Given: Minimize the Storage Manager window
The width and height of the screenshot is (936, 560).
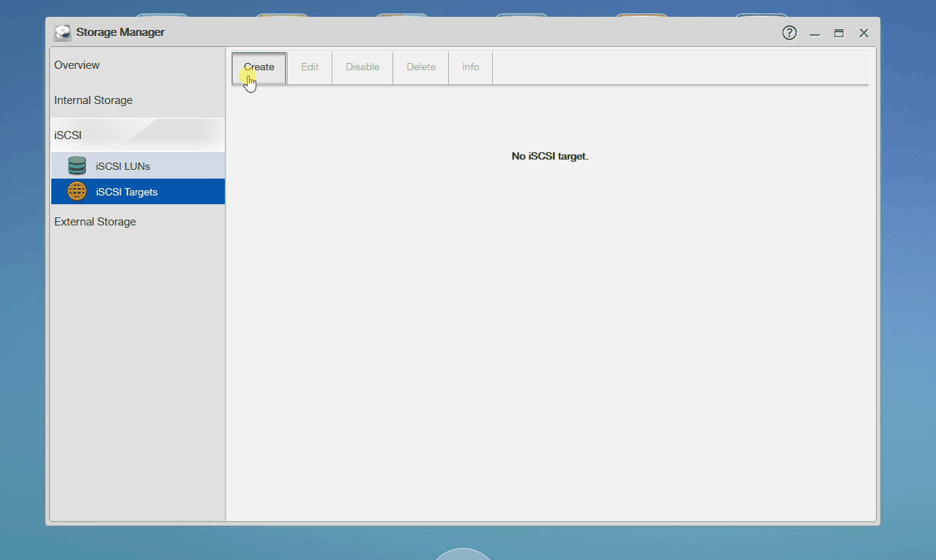Looking at the screenshot, I should click(x=814, y=33).
